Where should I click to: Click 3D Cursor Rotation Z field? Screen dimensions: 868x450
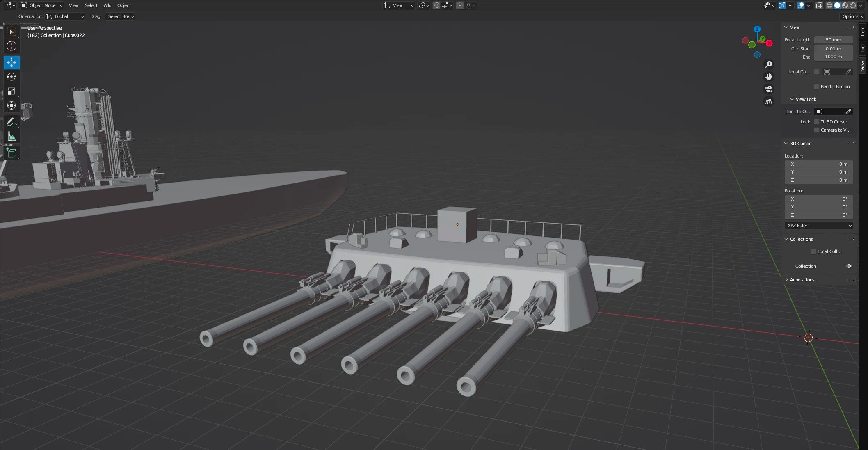(x=819, y=215)
